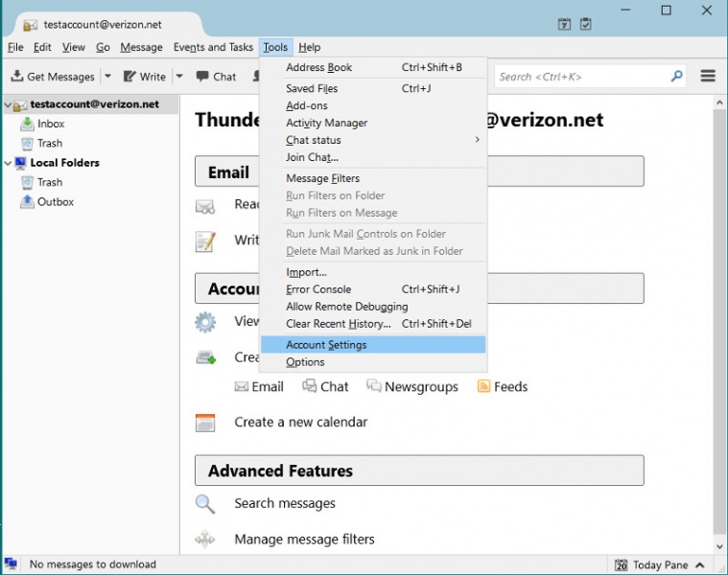Open the Tasks tab icon
The width and height of the screenshot is (728, 575).
585,24
